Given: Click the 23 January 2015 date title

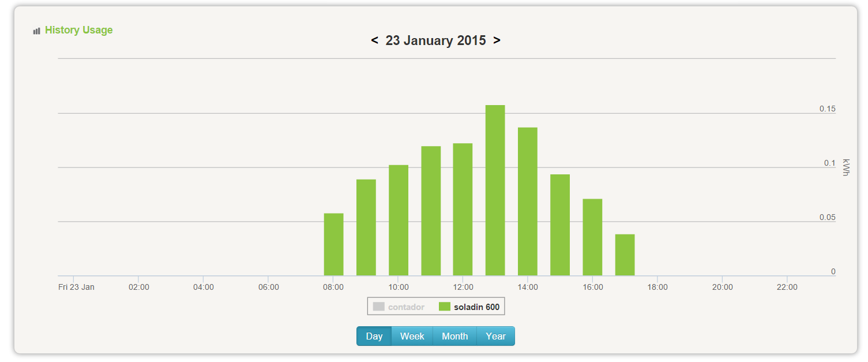Looking at the screenshot, I should coord(435,40).
